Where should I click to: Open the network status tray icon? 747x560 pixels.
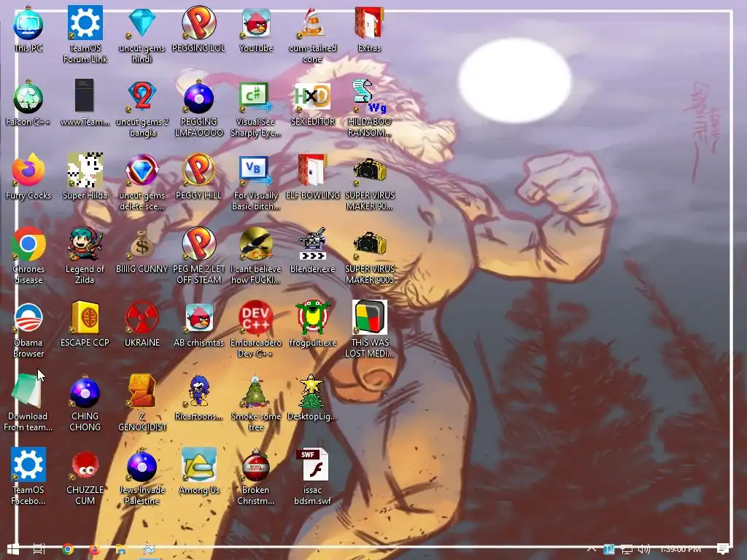click(627, 549)
